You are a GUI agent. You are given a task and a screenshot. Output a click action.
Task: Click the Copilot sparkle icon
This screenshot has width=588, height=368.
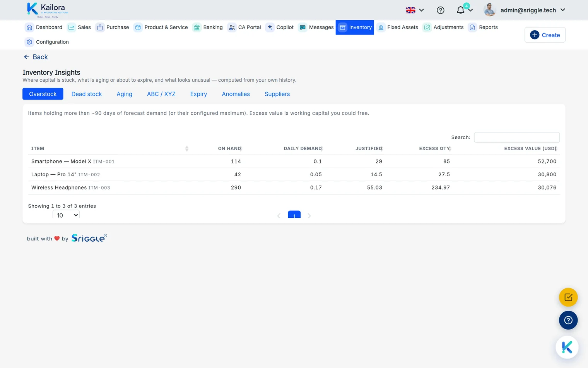270,28
